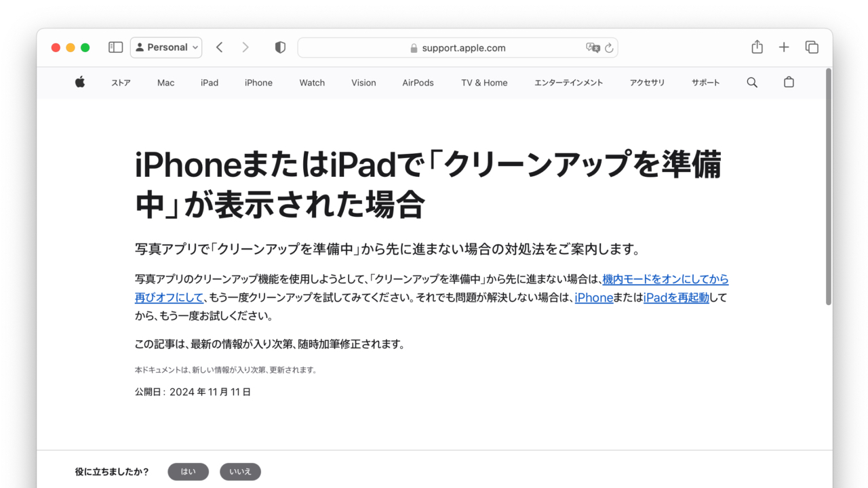
Task: Open a new tab with plus icon
Action: click(x=784, y=47)
